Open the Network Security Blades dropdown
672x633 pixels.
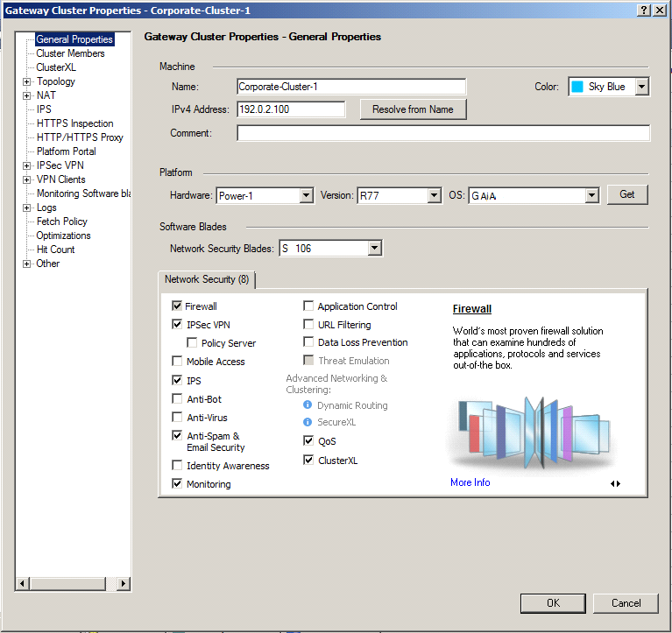tap(375, 248)
